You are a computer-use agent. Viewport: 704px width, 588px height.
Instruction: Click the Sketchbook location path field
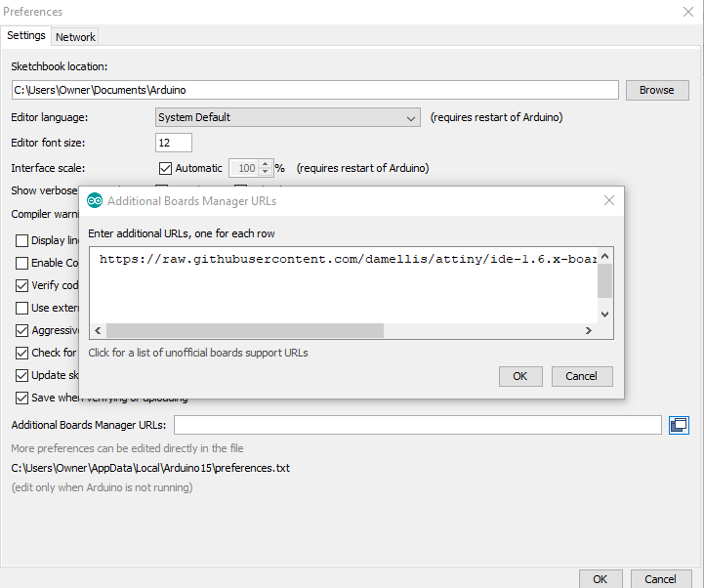[315, 90]
